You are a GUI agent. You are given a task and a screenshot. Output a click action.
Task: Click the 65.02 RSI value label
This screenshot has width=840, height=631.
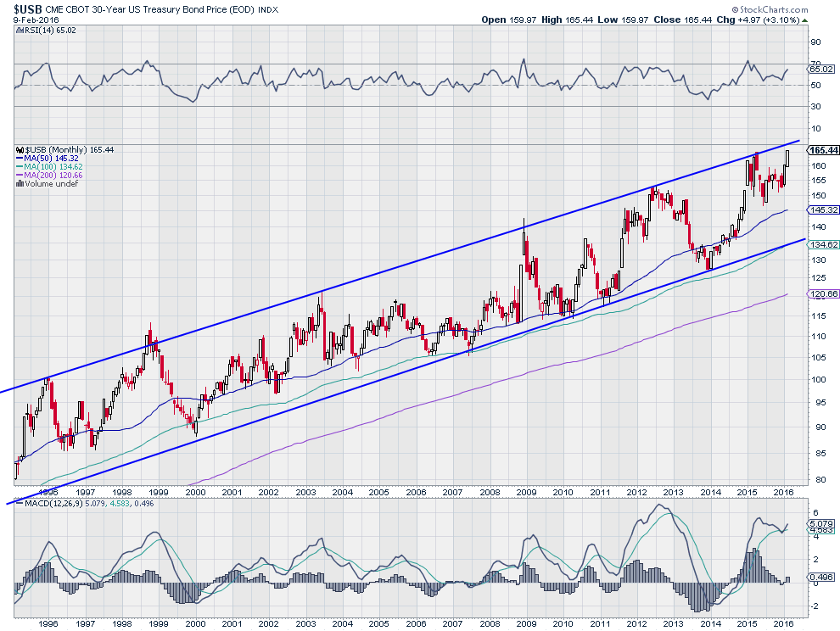[x=821, y=69]
